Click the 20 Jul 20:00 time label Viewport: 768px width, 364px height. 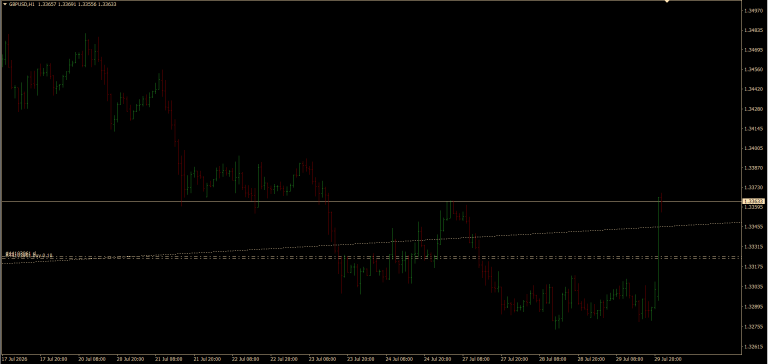pyautogui.click(x=131, y=359)
